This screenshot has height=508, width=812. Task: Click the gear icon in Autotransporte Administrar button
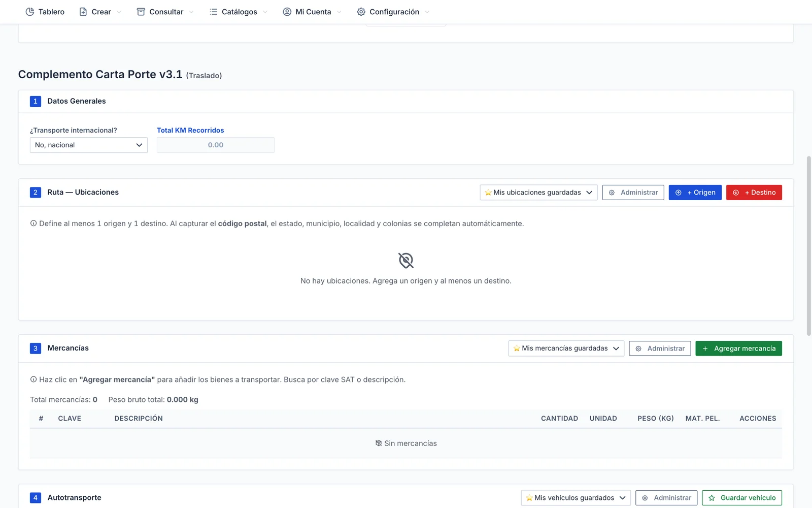pos(645,498)
